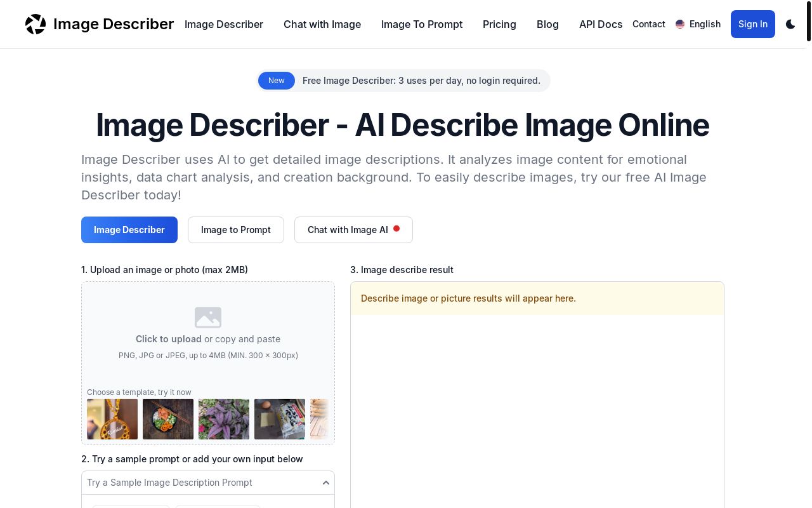Switch to the Image to Prompt tab

click(x=236, y=230)
